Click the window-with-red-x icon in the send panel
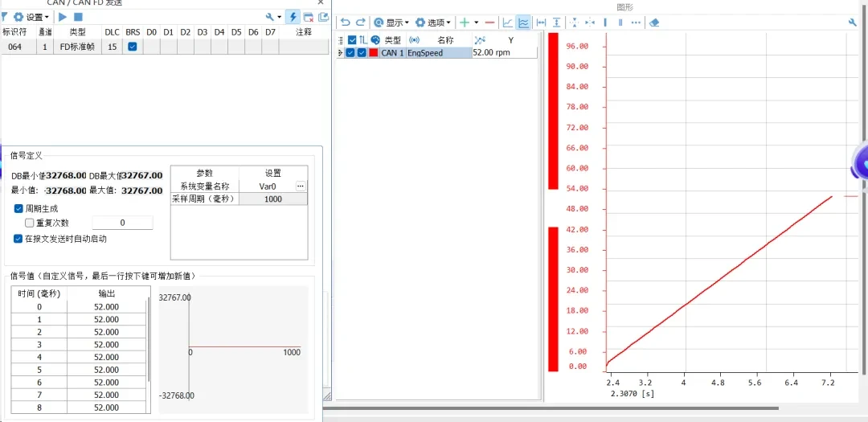The width and height of the screenshot is (868, 422). click(309, 17)
